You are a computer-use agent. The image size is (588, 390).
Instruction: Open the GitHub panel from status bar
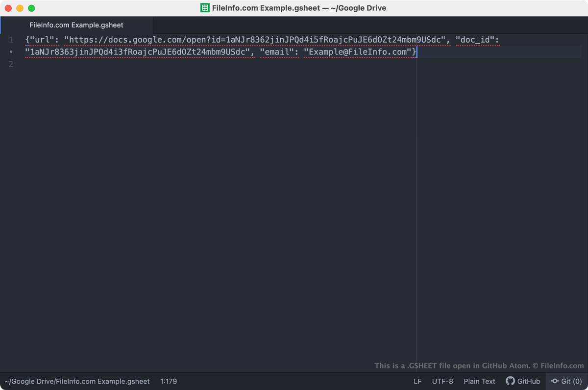click(x=523, y=381)
